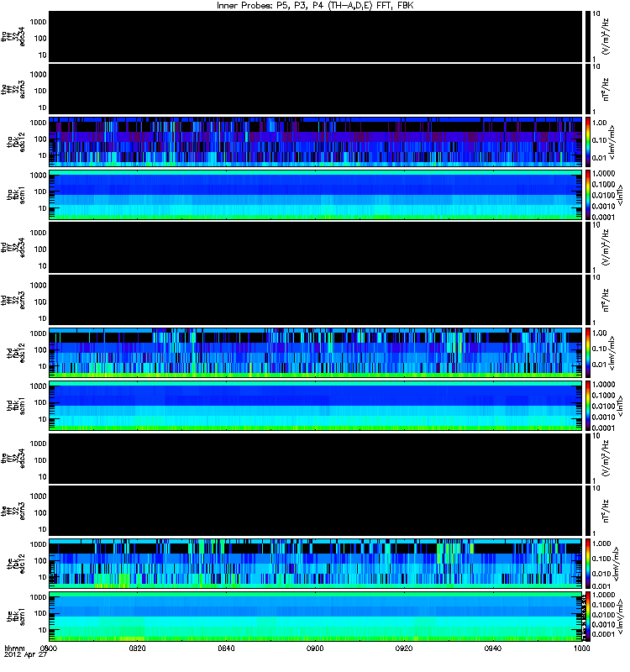This screenshot has height=672, width=630.
Task: Click the the fbk edc12 color bar
Action: (587, 563)
